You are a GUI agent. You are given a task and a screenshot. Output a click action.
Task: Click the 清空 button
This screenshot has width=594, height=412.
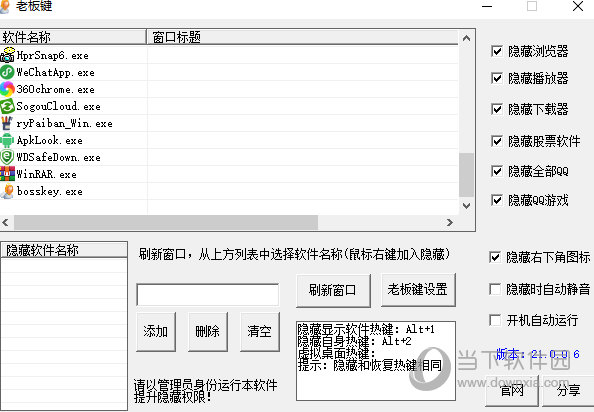click(259, 332)
